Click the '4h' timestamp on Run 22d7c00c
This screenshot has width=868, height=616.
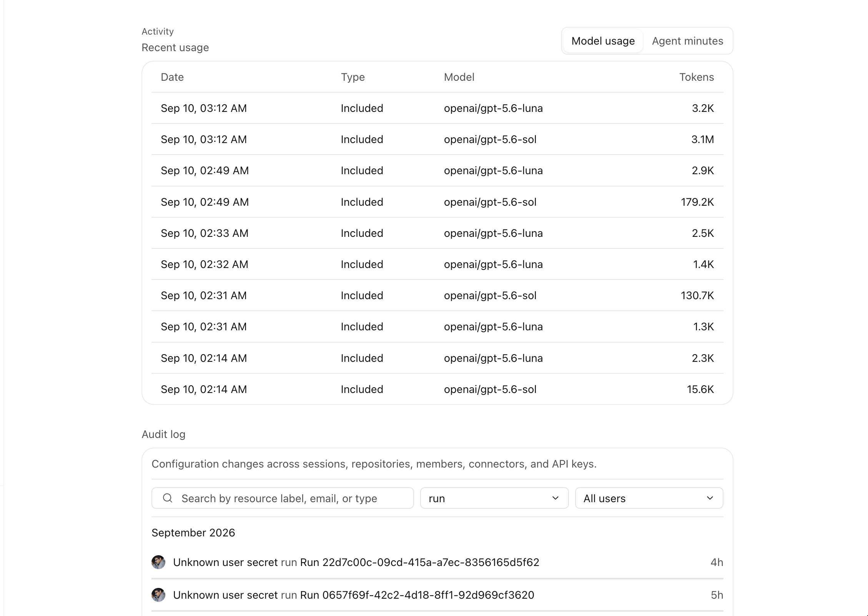click(x=717, y=562)
